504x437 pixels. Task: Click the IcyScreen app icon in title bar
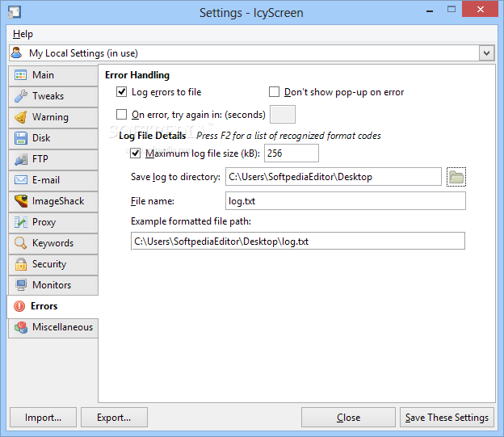click(x=15, y=12)
